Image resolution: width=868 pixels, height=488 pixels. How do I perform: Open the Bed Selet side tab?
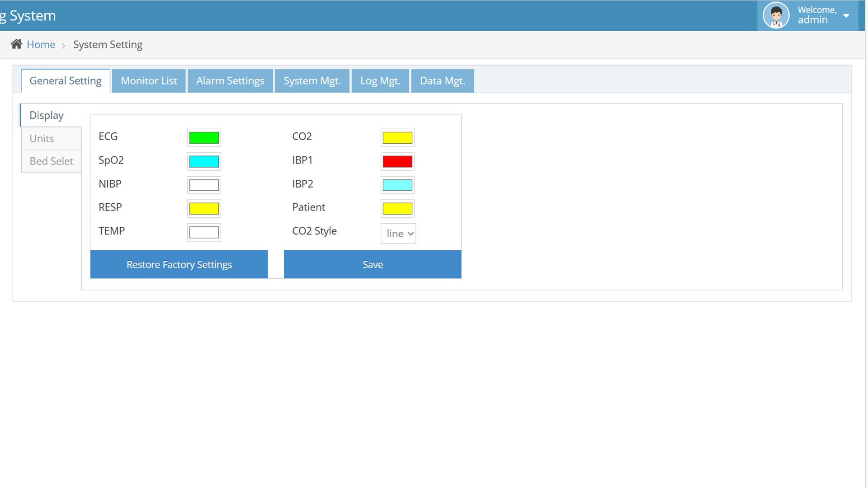coord(51,161)
